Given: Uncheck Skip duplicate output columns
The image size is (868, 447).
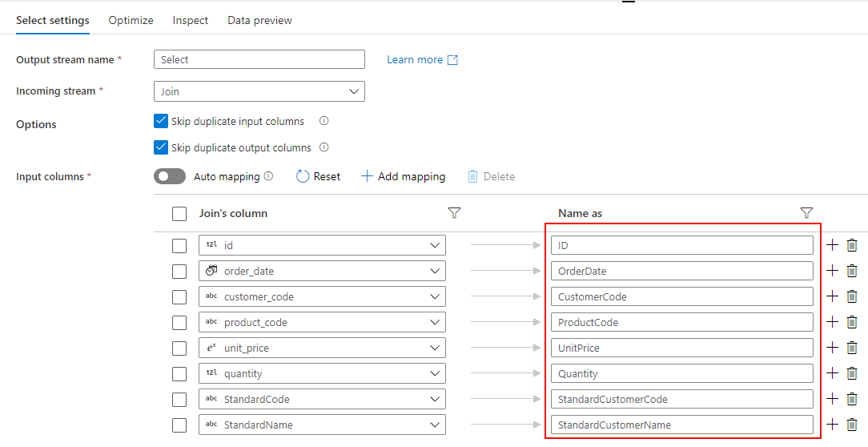Looking at the screenshot, I should pos(161,147).
